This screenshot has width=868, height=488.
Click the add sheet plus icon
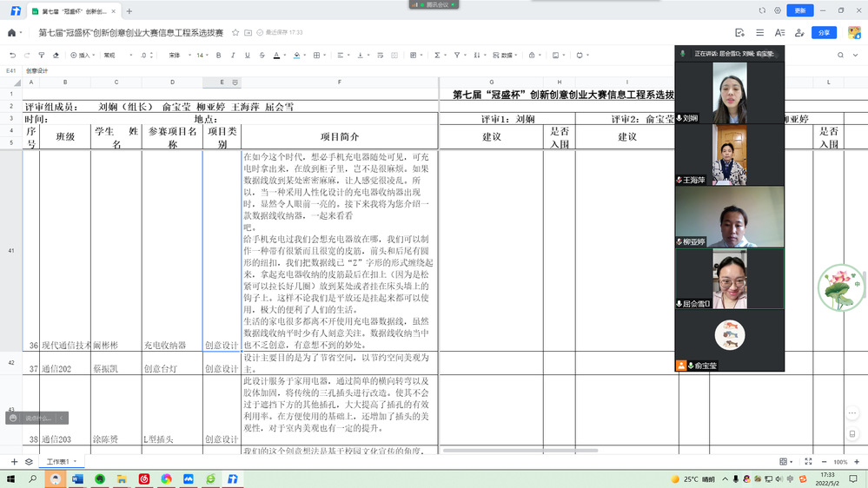[x=14, y=462]
